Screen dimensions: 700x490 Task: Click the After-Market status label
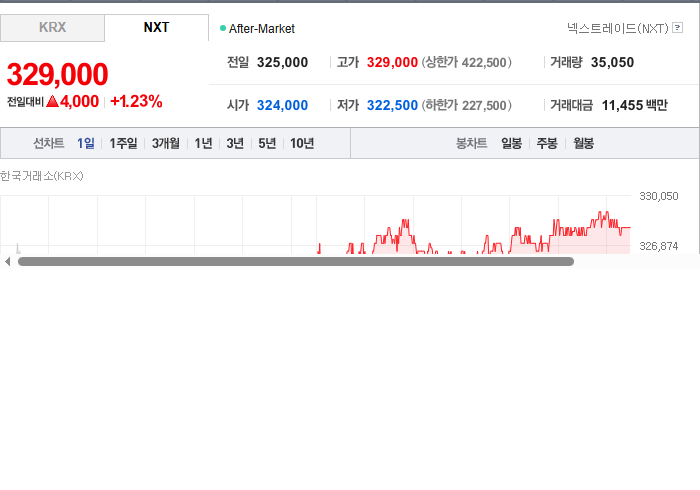click(262, 29)
